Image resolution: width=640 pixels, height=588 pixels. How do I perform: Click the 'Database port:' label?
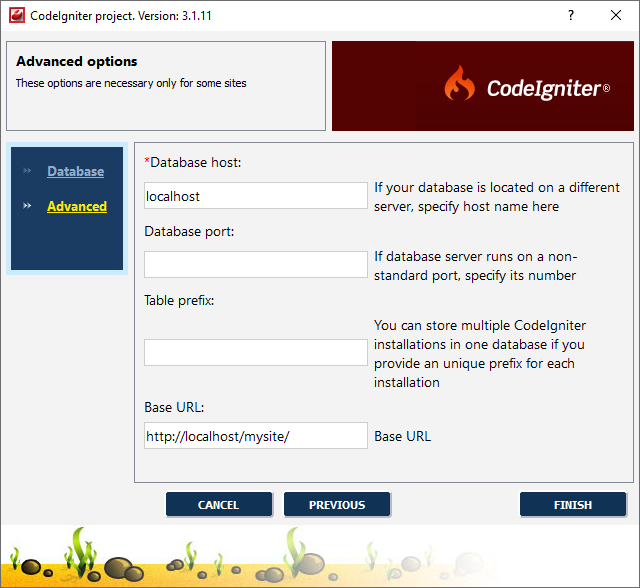click(189, 231)
